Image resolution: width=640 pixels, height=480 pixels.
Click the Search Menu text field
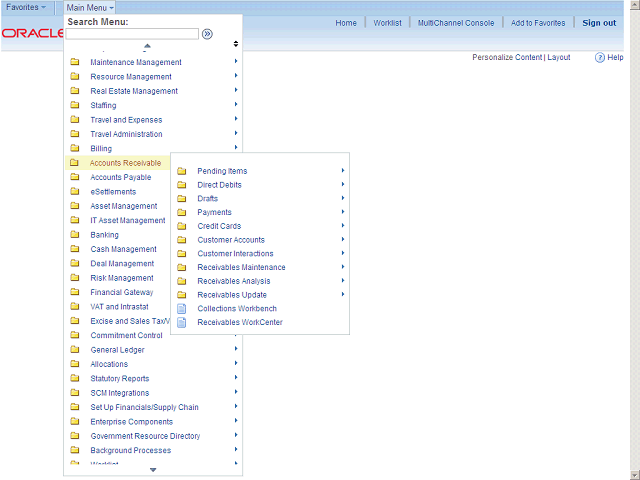pos(132,34)
